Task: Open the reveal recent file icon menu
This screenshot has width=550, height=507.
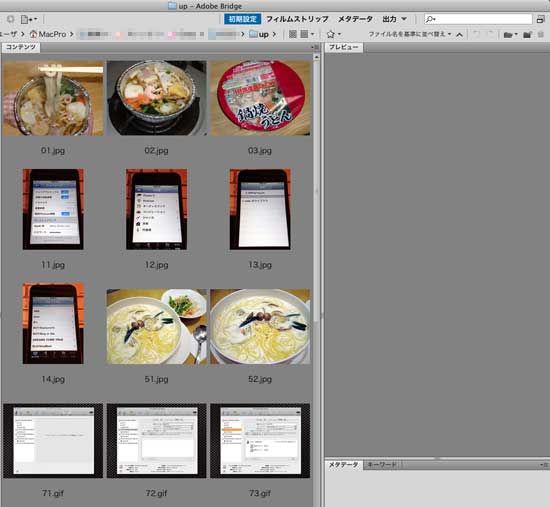Action: pyautogui.click(x=29, y=19)
